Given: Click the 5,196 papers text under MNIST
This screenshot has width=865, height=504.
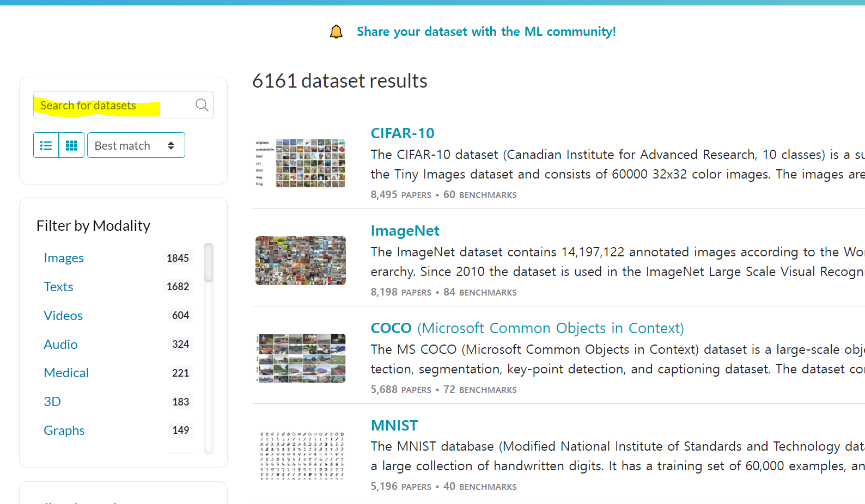Looking at the screenshot, I should tap(401, 487).
